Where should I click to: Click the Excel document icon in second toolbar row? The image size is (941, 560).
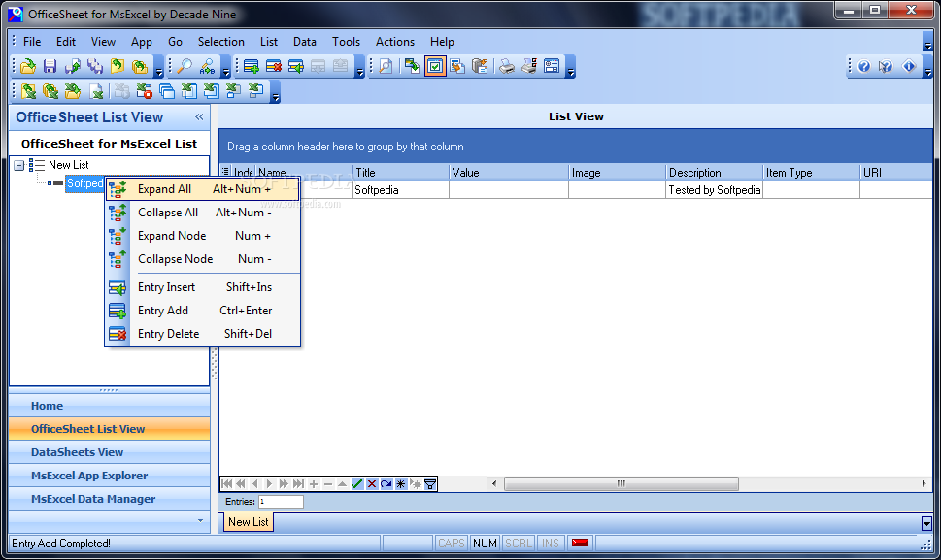click(x=96, y=91)
